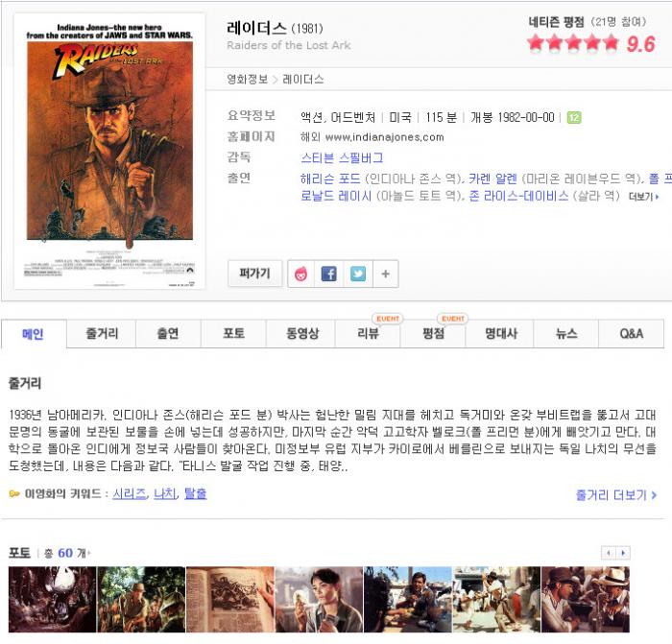672x644 pixels.
Task: Select the 명대사 tab
Action: pyautogui.click(x=501, y=333)
